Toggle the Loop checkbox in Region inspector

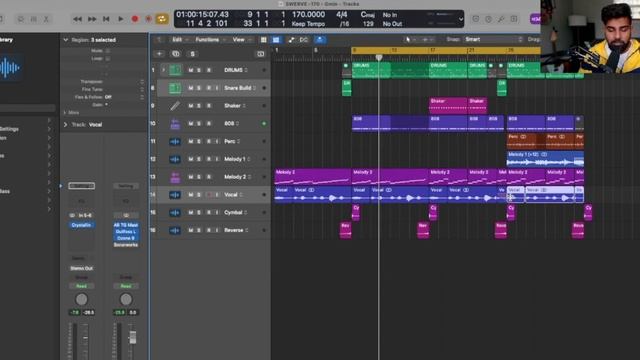click(x=108, y=58)
